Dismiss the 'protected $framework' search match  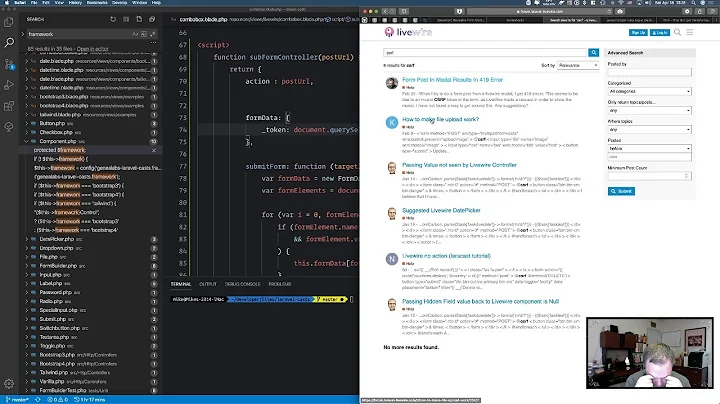(154, 150)
